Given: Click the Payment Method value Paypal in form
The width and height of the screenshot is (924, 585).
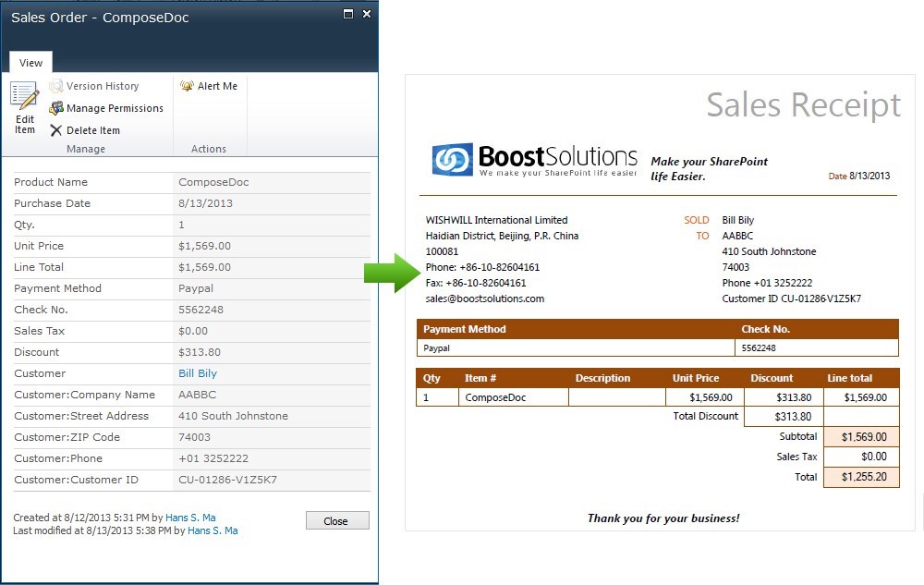Looking at the screenshot, I should pyautogui.click(x=196, y=288).
